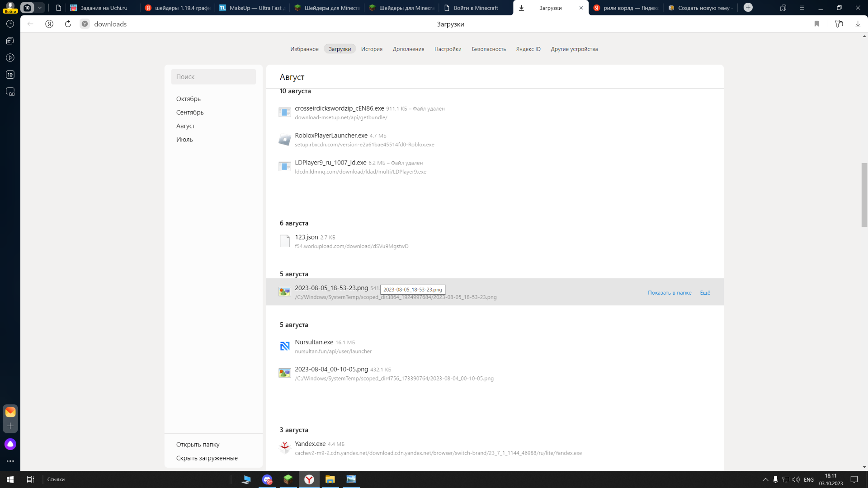This screenshot has width=868, height=488.
Task: Open the screenshot tool icon in the sidebar
Action: tap(10, 92)
